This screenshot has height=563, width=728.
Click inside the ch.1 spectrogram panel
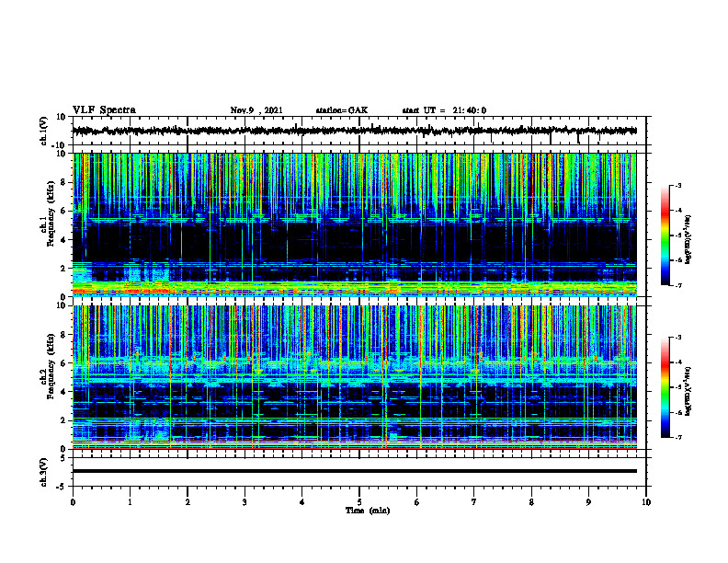[354, 224]
